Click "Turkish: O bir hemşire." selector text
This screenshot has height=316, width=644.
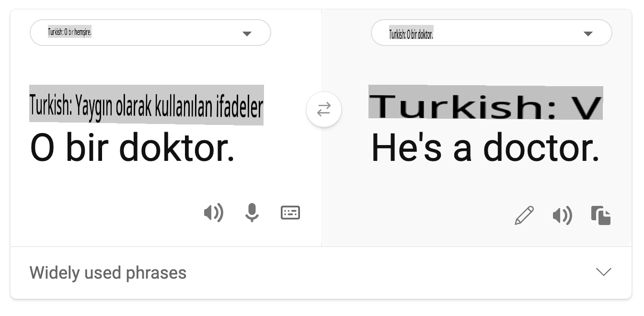pyautogui.click(x=69, y=33)
